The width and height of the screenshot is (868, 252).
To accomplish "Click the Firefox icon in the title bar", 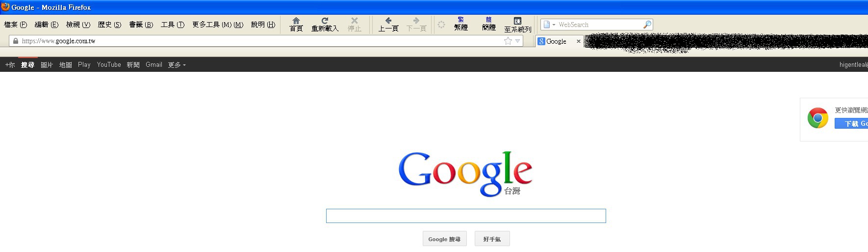I will coord(5,7).
